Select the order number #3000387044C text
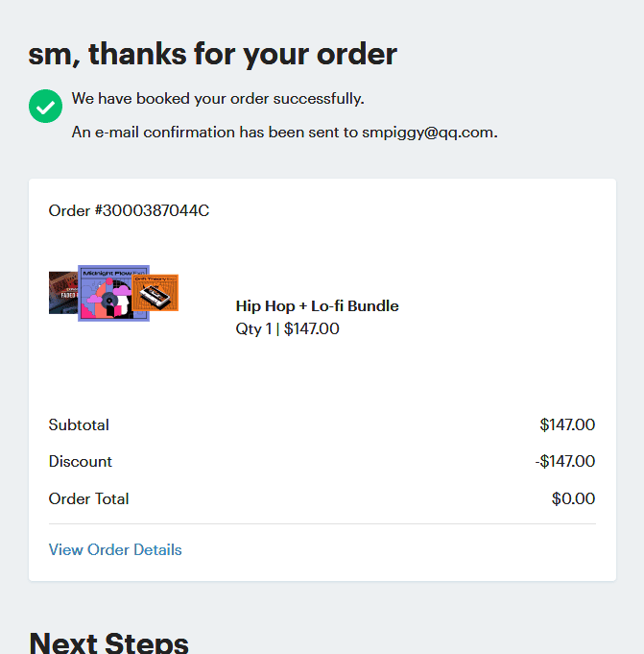The image size is (644, 654). [x=129, y=210]
